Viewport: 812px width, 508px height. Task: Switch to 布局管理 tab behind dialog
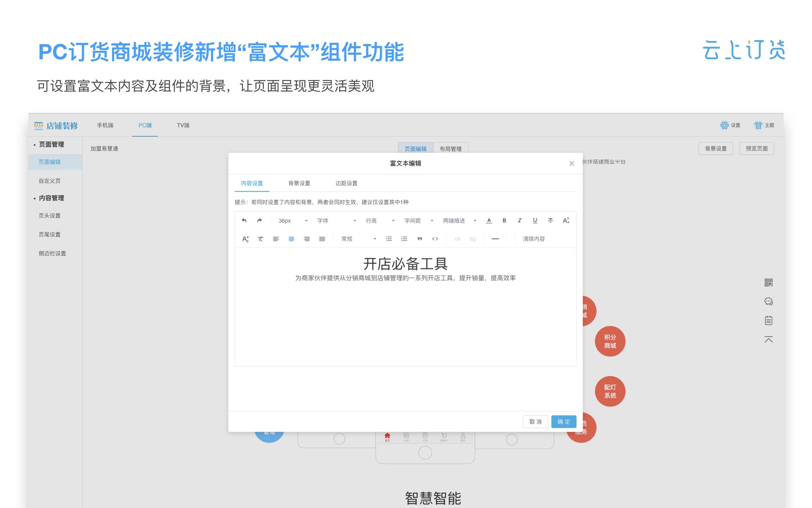coord(450,149)
